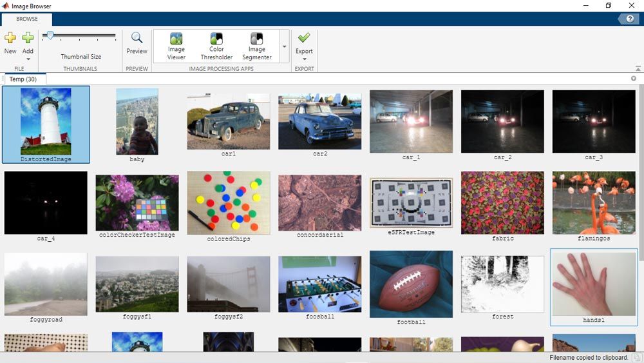Viewport: 644px width, 363px height.
Task: Click the status bar icon beside clipboard message
Action: [x=636, y=358]
